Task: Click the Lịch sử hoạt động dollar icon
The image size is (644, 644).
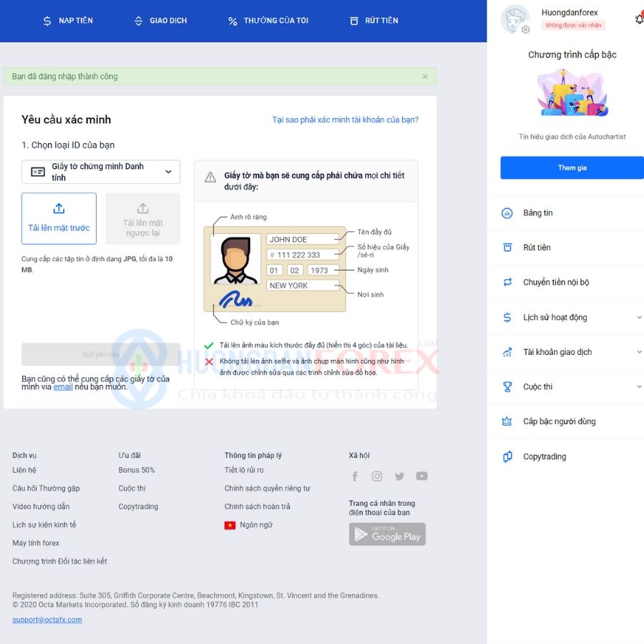Action: click(x=507, y=317)
